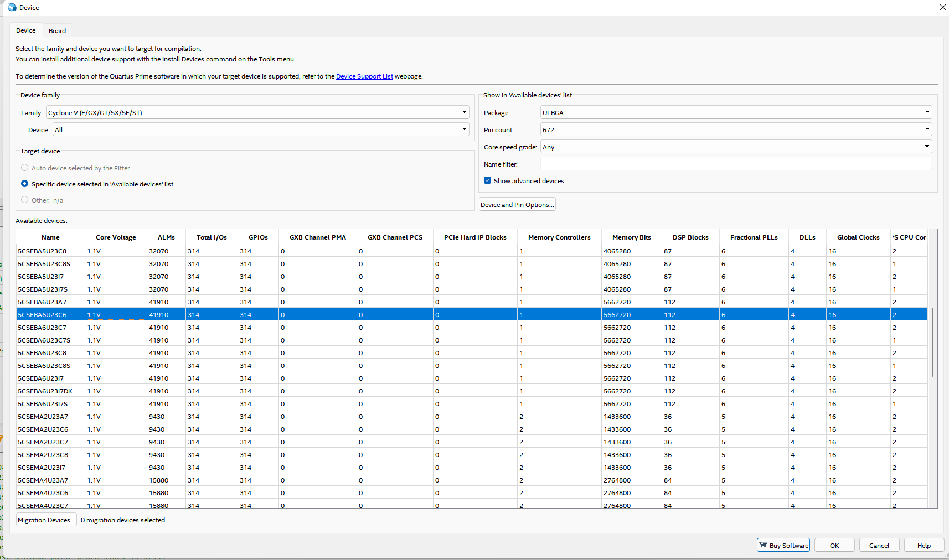Select Auto device selected by the Fitter

click(x=24, y=168)
